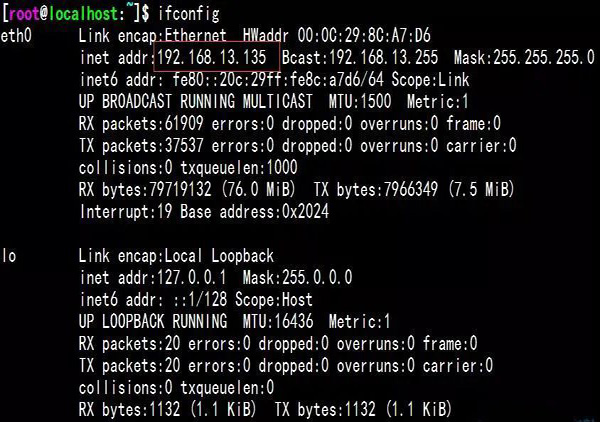Click the root@localhost prompt
This screenshot has width=600, height=422.
coord(64,14)
